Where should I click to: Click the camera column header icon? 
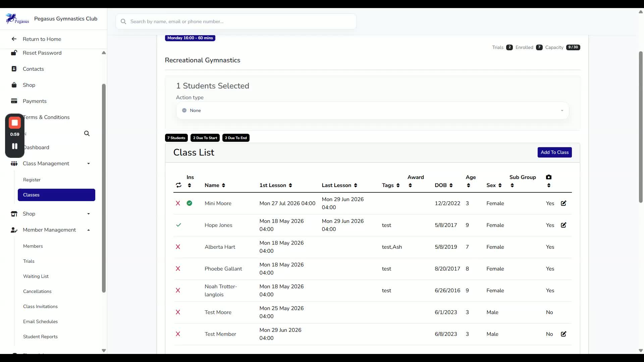coord(549,177)
